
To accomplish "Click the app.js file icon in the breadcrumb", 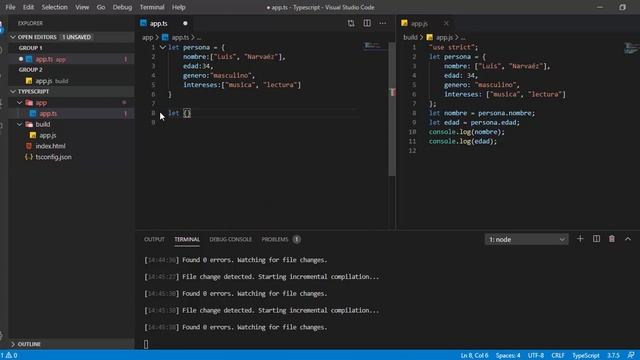I will (429, 38).
